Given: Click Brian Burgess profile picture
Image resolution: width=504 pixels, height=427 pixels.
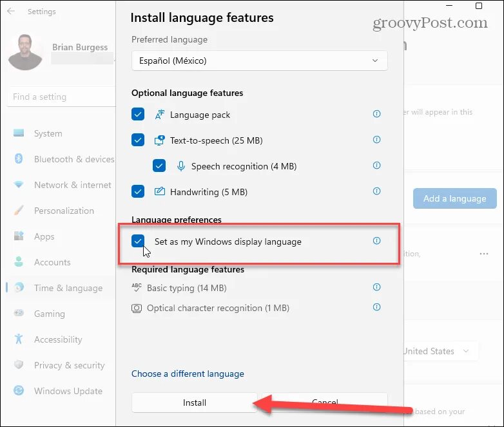Looking at the screenshot, I should click(x=25, y=52).
